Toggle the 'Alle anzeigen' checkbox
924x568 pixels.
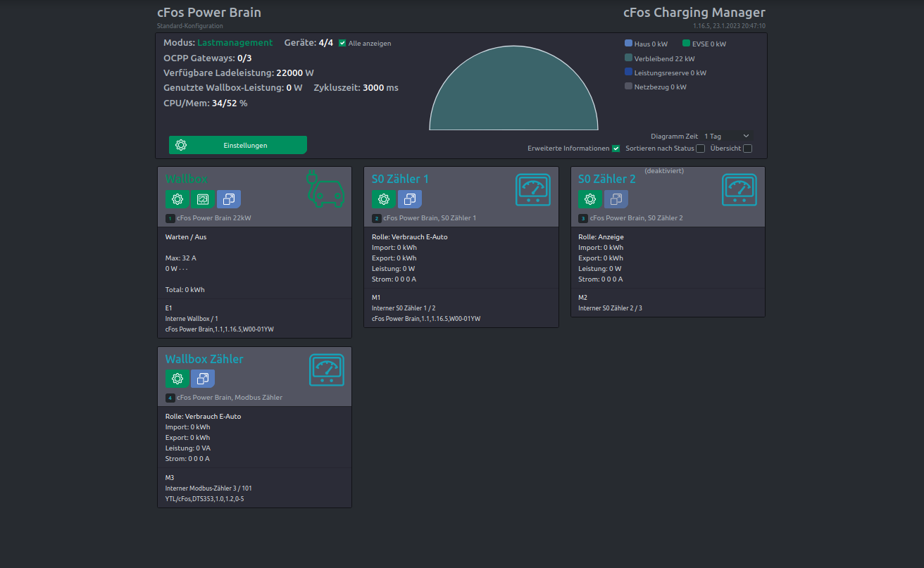342,43
